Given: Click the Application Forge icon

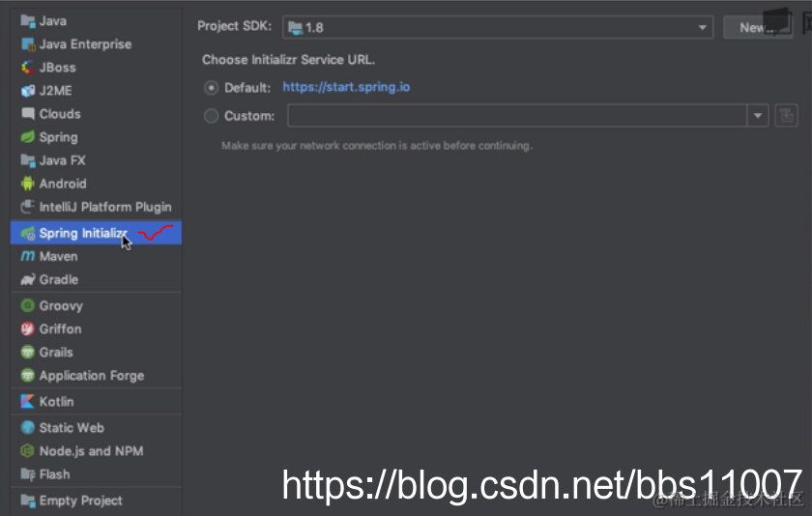Looking at the screenshot, I should click(27, 375).
